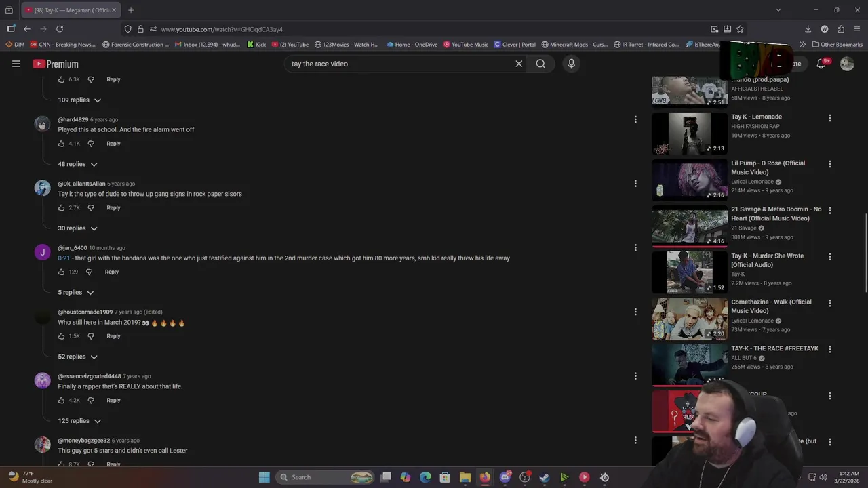This screenshot has width=868, height=488.
Task: Open options menu for @jan_6400 comment
Action: click(x=635, y=248)
